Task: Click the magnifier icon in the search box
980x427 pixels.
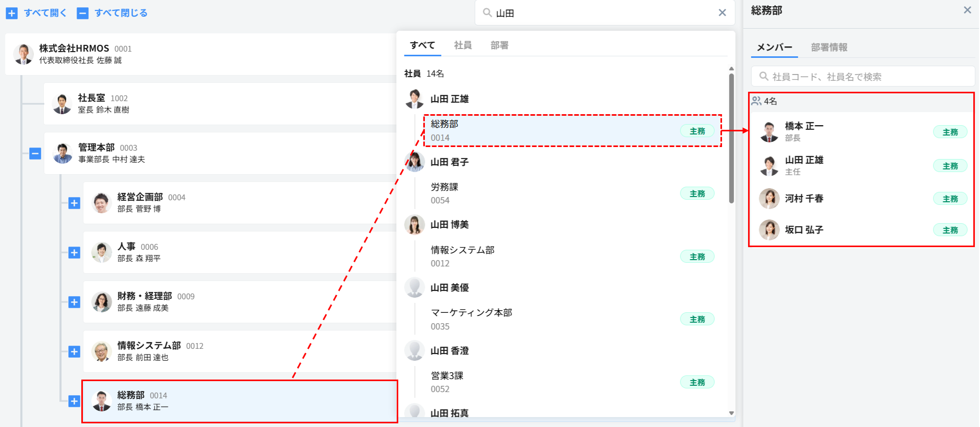Action: tap(487, 13)
